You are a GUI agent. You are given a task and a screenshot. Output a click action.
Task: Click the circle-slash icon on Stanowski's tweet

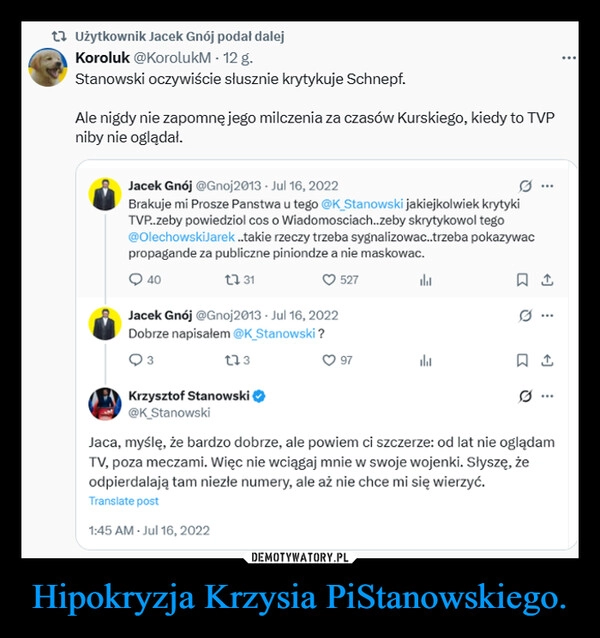click(525, 396)
